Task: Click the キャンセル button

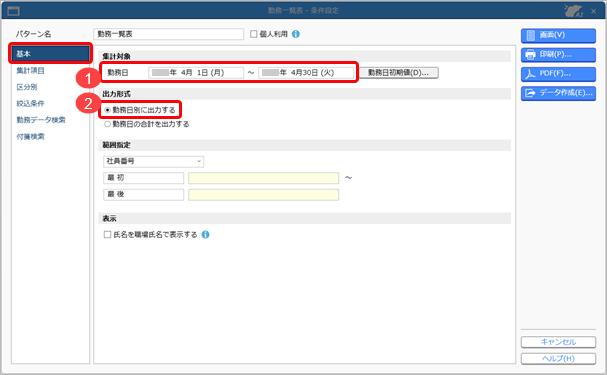Action: (558, 342)
